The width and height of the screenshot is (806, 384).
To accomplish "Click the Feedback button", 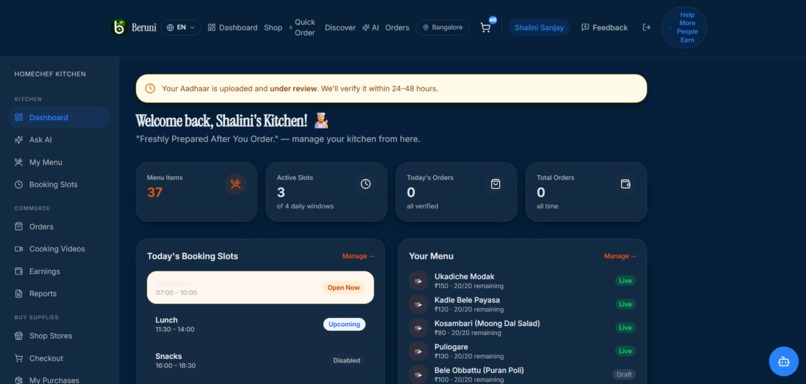I will 604,28.
